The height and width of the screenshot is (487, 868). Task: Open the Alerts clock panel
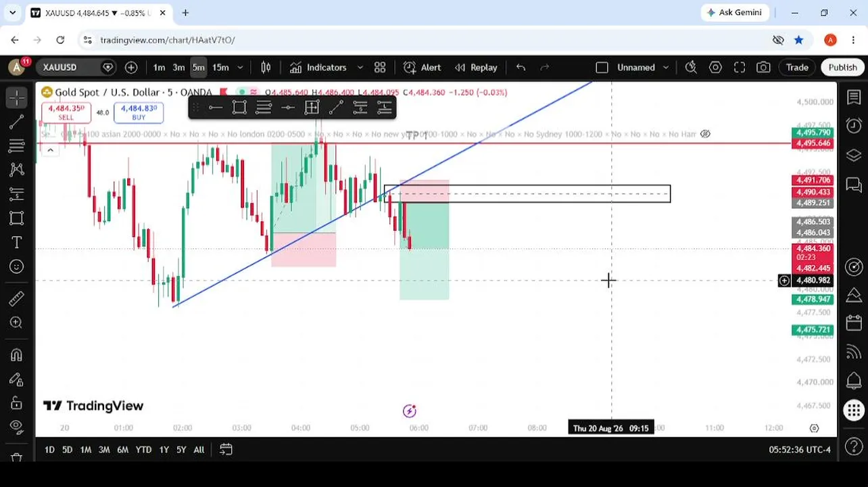point(854,126)
